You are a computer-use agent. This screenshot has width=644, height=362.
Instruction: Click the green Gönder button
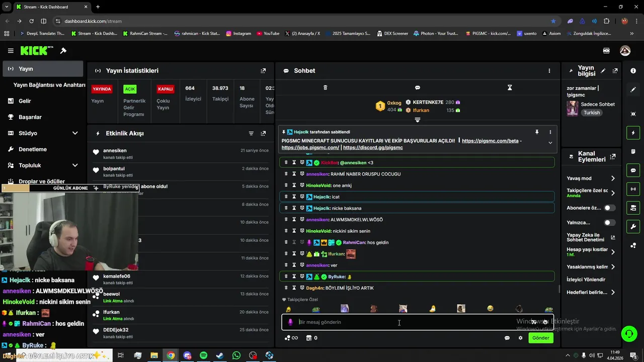click(541, 338)
